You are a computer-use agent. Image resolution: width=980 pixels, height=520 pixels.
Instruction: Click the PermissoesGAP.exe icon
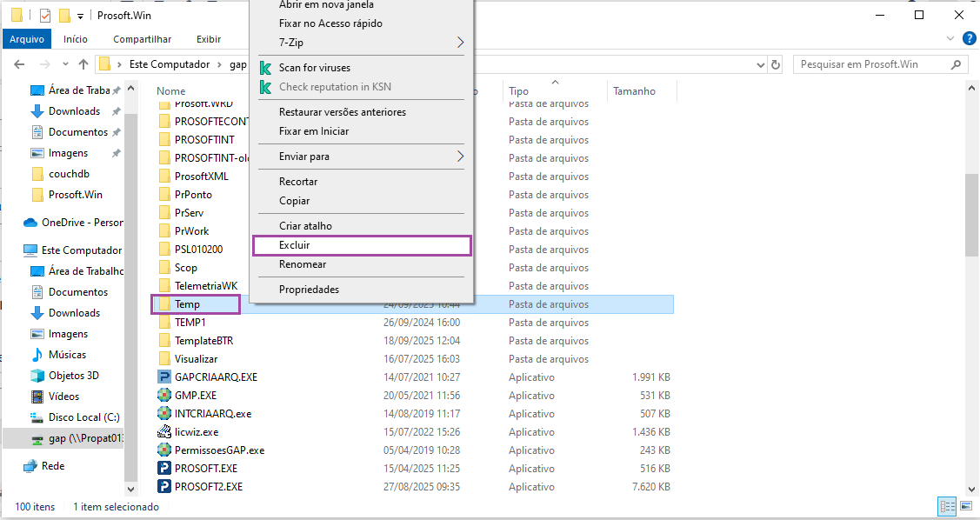[x=164, y=450]
